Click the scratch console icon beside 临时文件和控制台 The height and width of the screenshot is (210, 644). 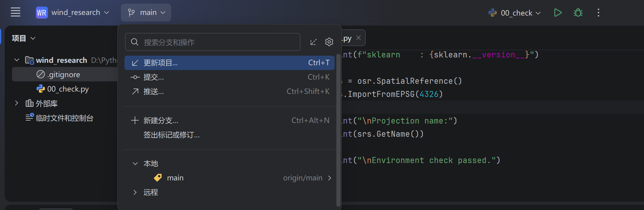[x=30, y=117]
